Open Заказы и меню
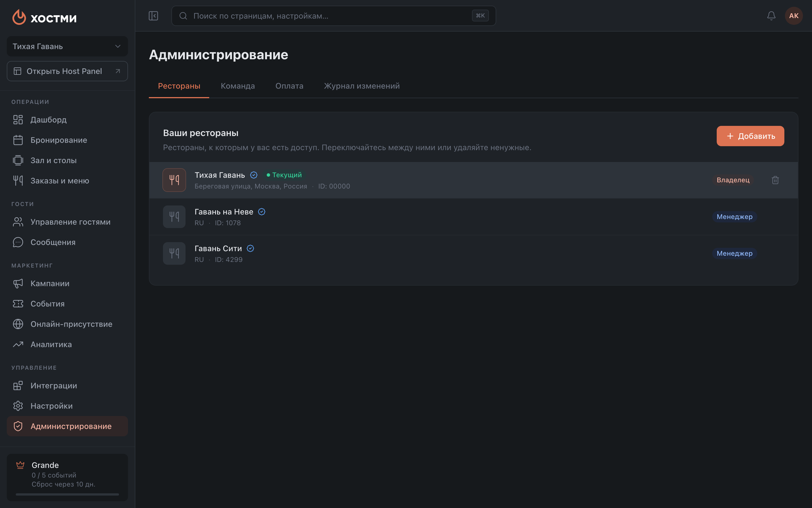Image resolution: width=812 pixels, height=508 pixels. pos(67,181)
